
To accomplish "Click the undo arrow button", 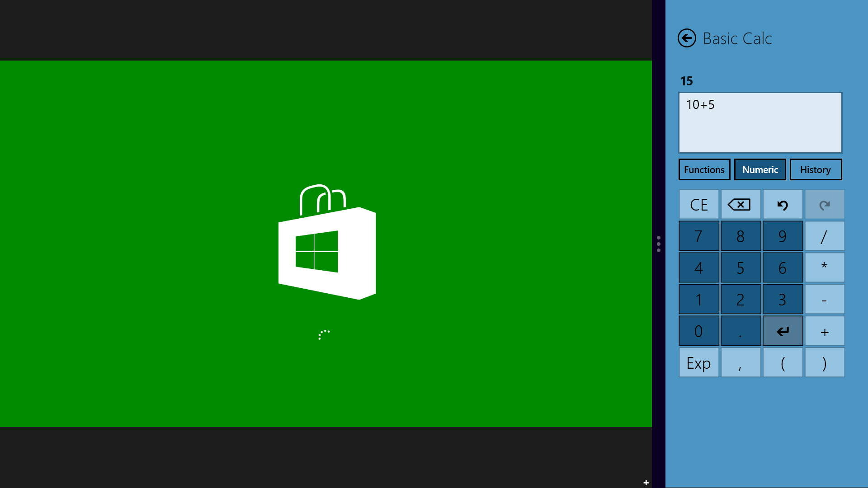I will click(783, 205).
